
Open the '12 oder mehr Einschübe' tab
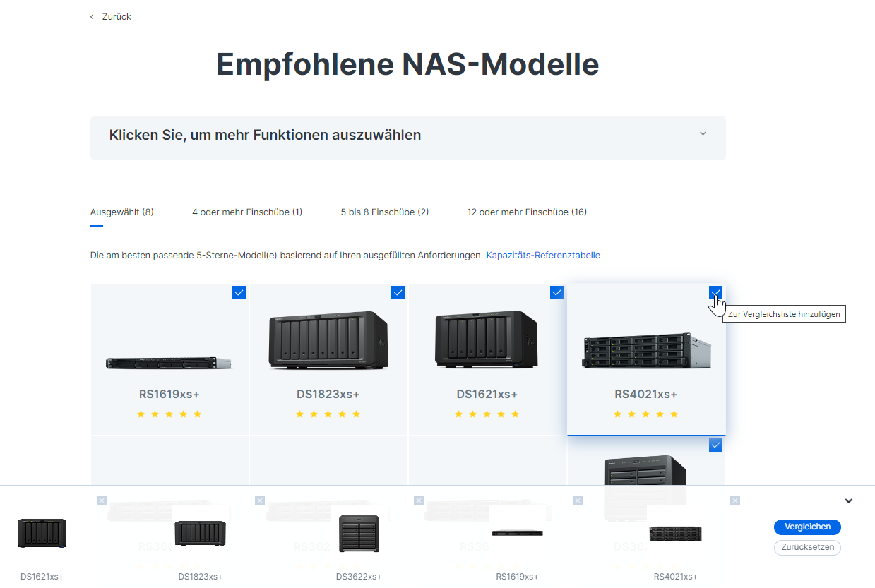(527, 212)
